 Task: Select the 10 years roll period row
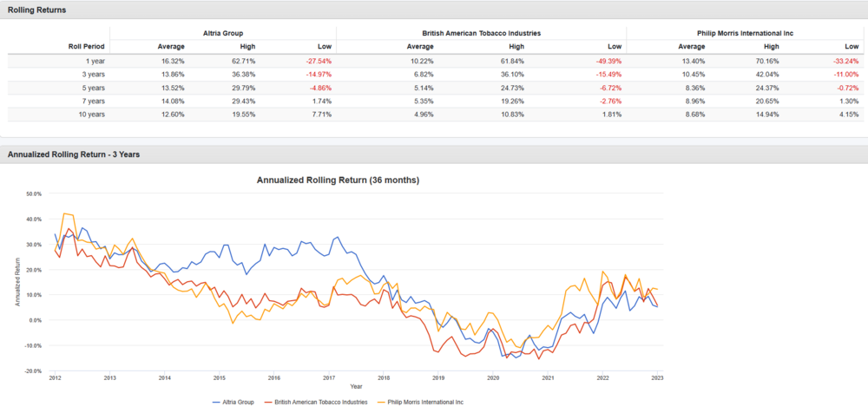tap(91, 115)
